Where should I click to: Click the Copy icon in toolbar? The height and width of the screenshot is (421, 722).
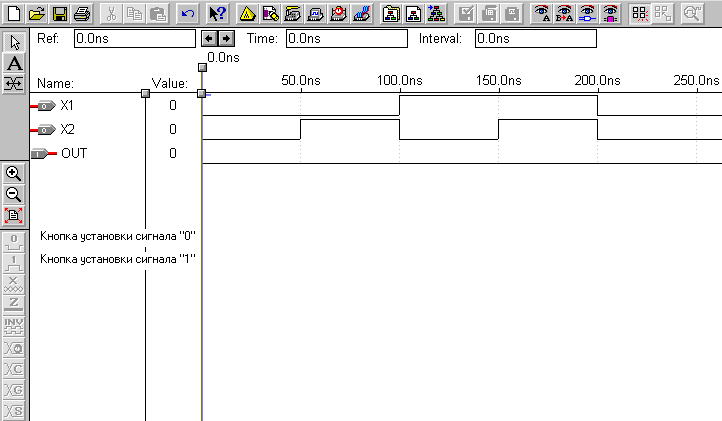134,14
